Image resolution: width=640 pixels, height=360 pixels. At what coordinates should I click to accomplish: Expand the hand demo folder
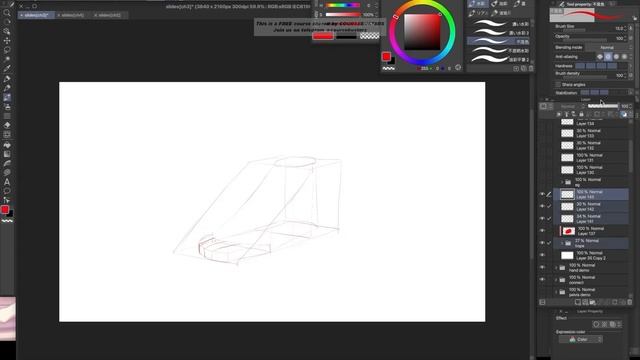pos(556,268)
